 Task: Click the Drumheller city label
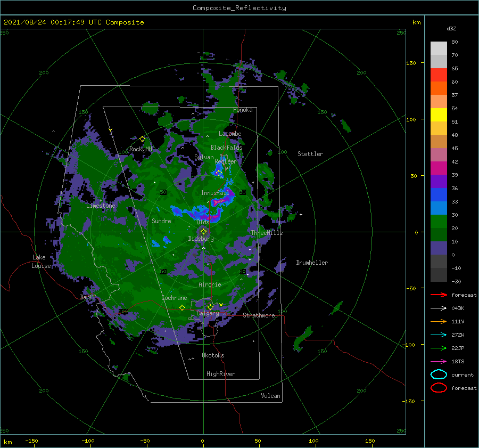click(x=312, y=263)
